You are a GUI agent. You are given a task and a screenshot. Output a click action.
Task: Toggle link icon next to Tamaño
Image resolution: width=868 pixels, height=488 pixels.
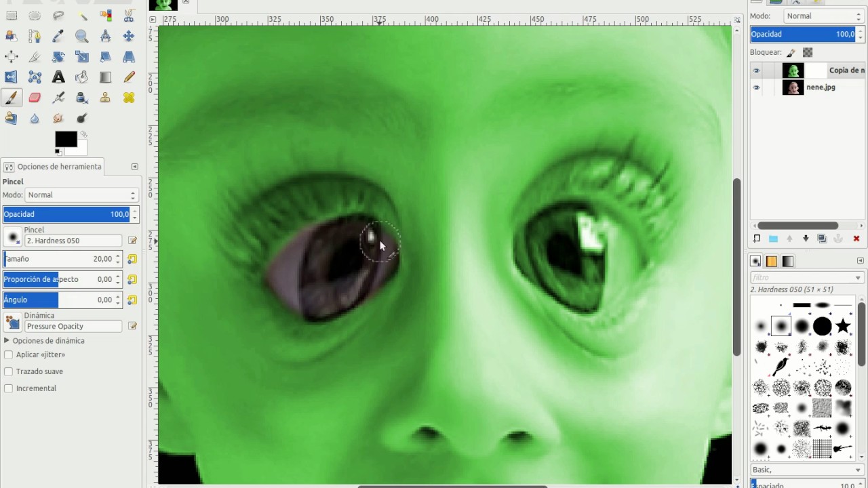(132, 259)
